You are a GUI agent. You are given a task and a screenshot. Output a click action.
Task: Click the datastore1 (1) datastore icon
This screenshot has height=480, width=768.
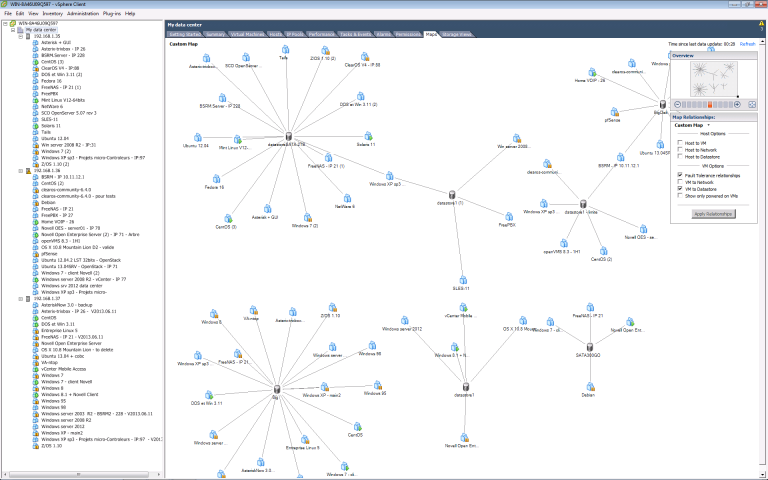452,195
